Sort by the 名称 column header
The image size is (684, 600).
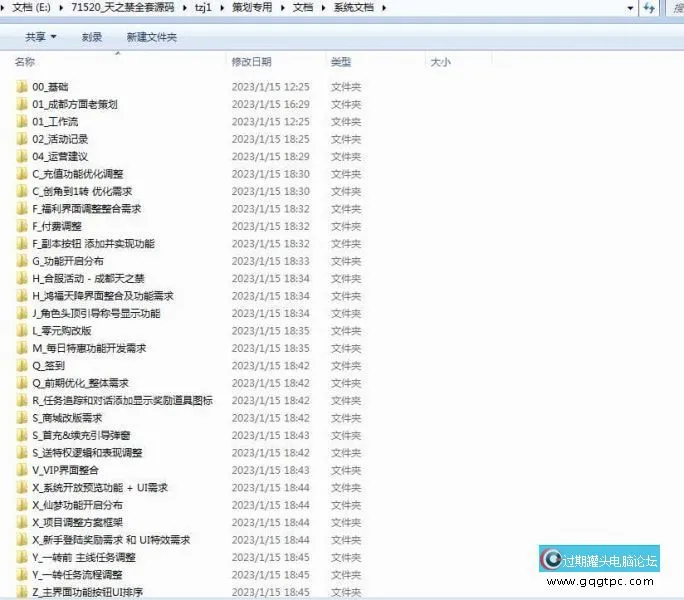click(x=25, y=62)
